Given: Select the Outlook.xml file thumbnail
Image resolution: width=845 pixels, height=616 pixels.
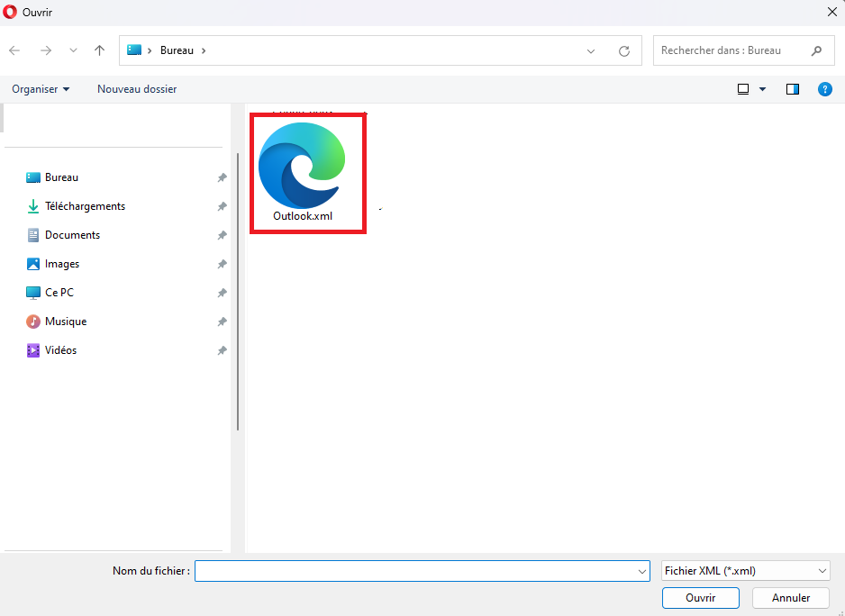Looking at the screenshot, I should (303, 167).
